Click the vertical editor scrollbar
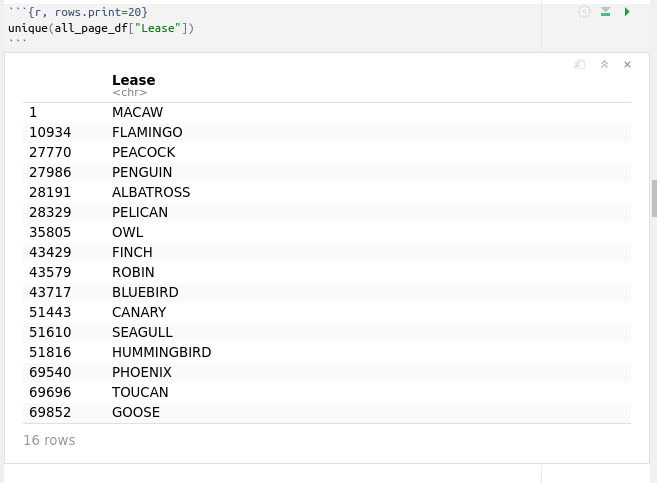The image size is (657, 483). (654, 198)
